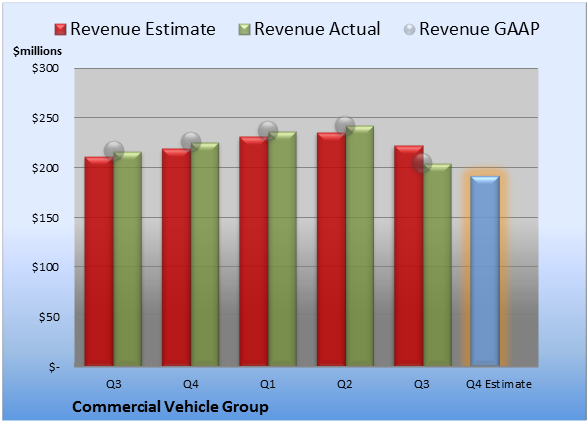Click the '$250' axis value
This screenshot has width=588, height=422.
tap(46, 118)
